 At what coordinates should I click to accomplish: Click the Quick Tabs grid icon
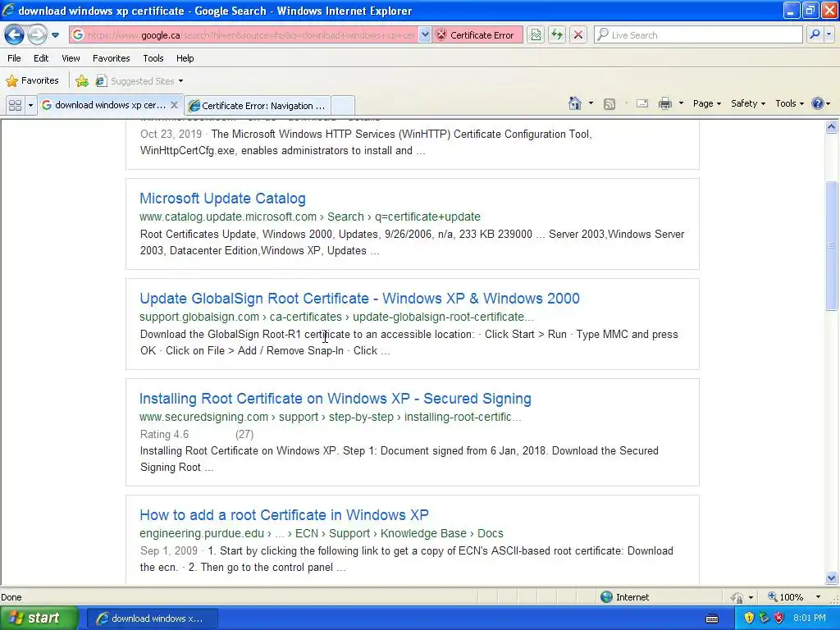pyautogui.click(x=15, y=106)
